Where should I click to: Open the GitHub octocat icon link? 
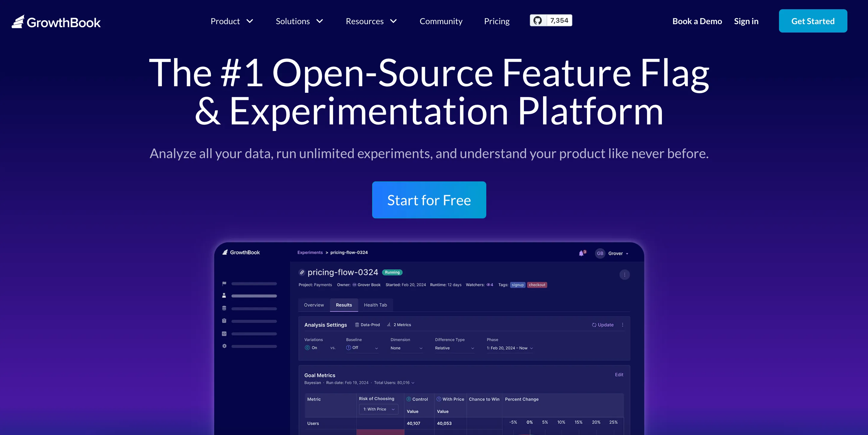pyautogui.click(x=537, y=21)
